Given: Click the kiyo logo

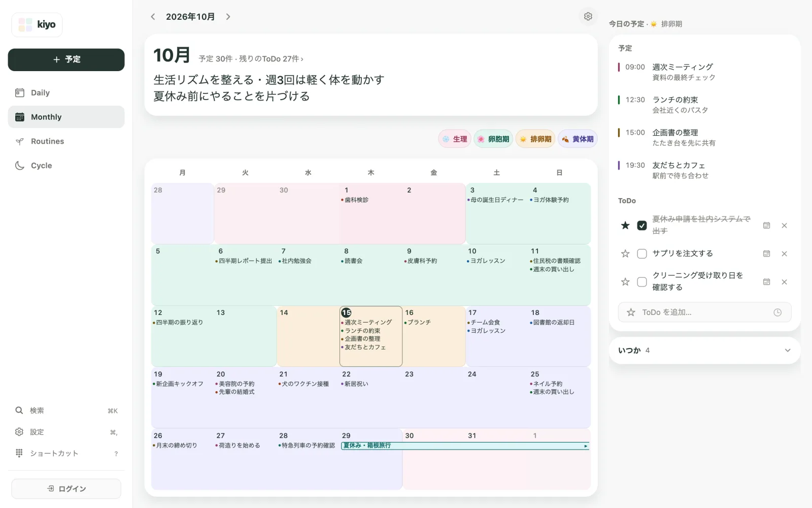Looking at the screenshot, I should [37, 25].
